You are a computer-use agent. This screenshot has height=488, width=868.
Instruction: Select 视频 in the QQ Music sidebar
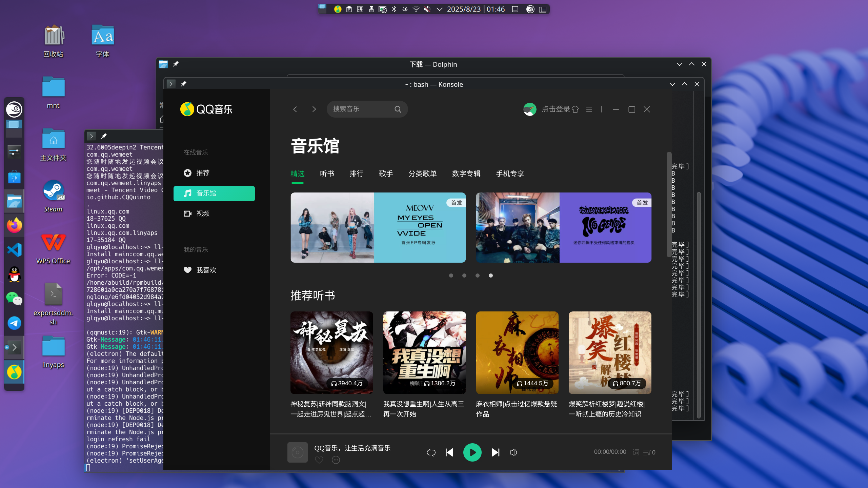203,213
